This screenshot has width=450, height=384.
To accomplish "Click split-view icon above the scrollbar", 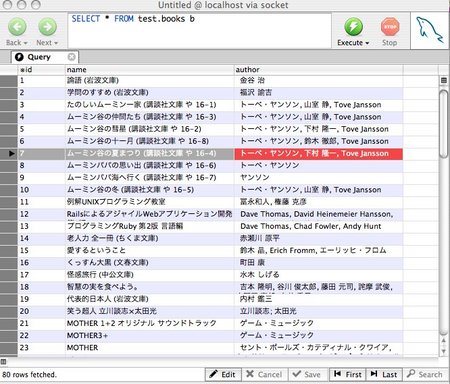I will point(444,80).
